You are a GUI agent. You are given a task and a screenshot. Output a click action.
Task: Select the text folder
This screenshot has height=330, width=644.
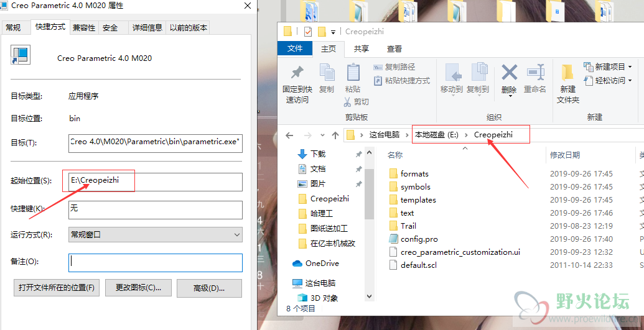(407, 213)
